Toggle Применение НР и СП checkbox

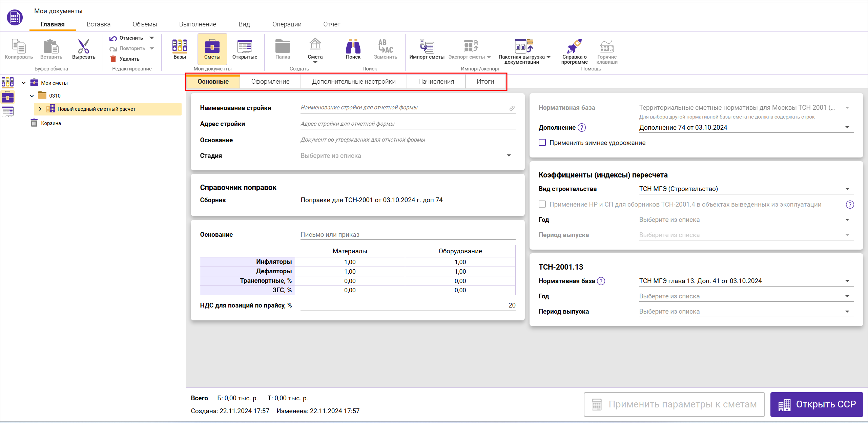542,204
